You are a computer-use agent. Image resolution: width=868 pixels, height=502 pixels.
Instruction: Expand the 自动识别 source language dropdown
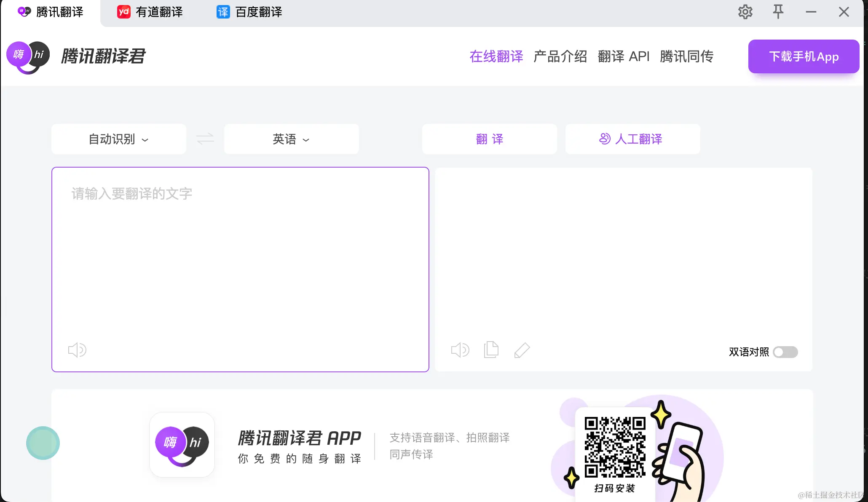(x=118, y=139)
